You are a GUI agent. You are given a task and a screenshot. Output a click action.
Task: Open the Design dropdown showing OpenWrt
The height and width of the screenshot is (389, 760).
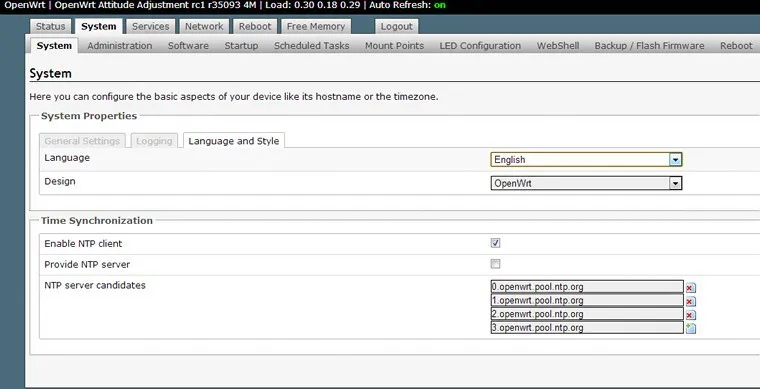point(586,183)
